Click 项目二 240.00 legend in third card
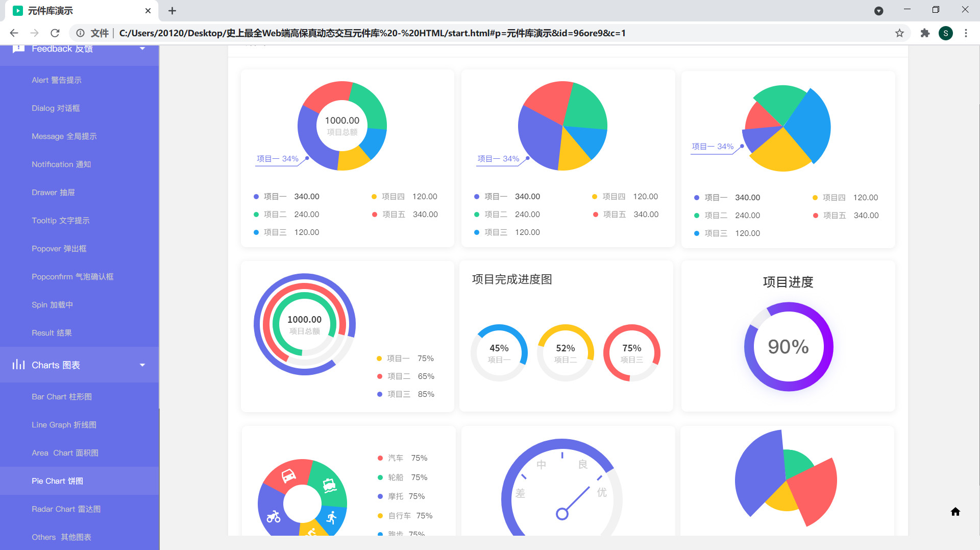The width and height of the screenshot is (980, 550). pos(727,216)
